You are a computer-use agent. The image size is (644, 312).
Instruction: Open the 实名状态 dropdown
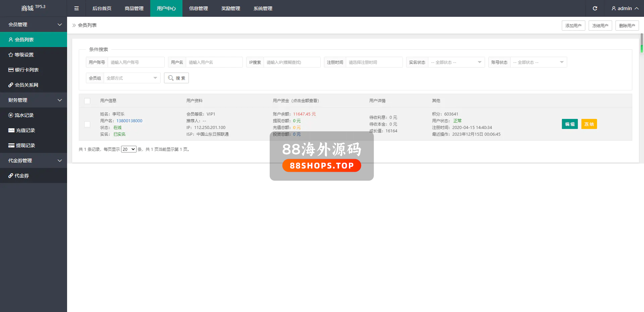[x=456, y=62]
